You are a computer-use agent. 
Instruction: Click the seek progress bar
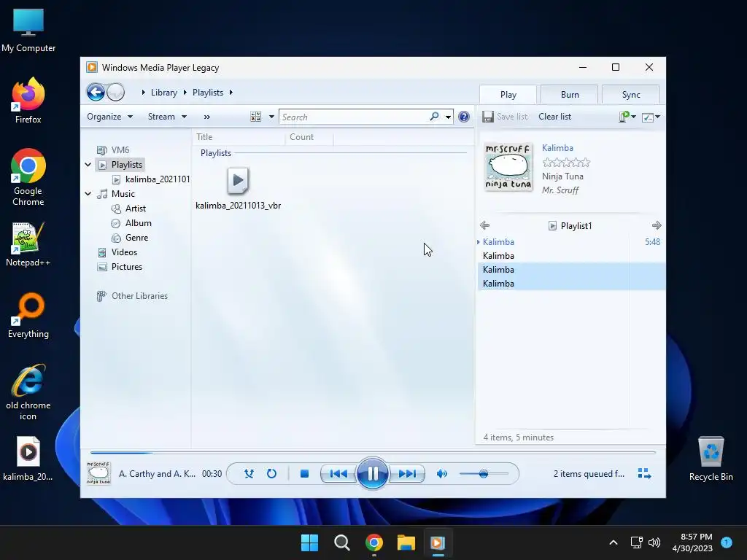point(373,452)
